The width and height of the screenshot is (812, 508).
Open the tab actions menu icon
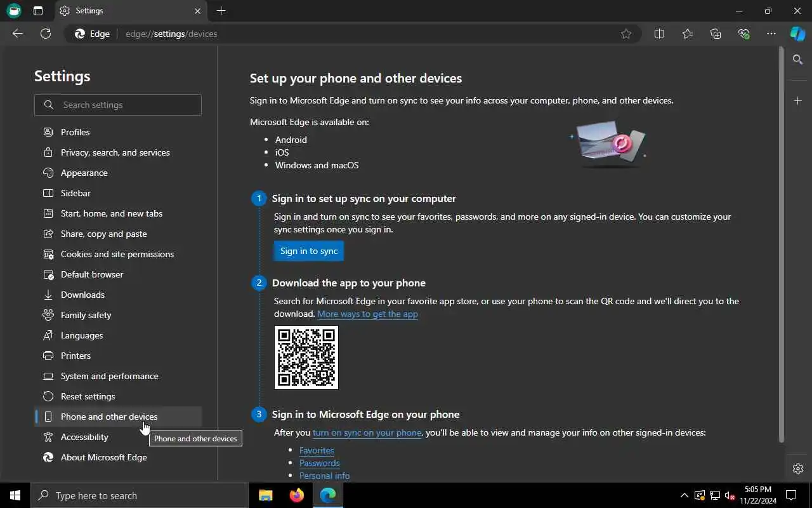tap(38, 11)
